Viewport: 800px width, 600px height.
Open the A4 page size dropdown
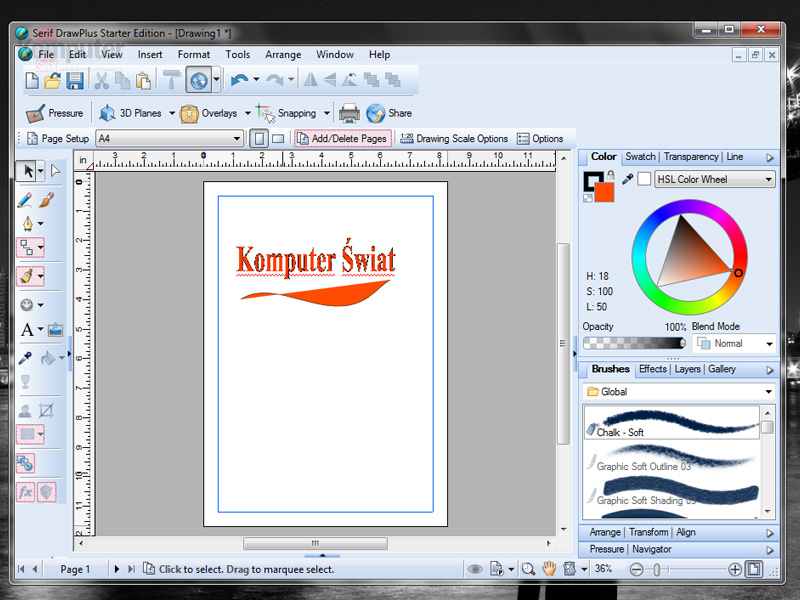point(169,139)
